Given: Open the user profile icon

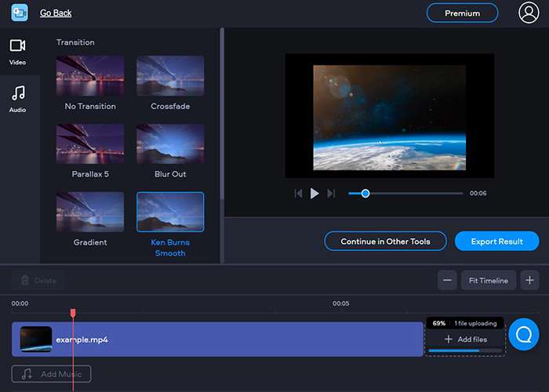Looking at the screenshot, I should tap(529, 13).
